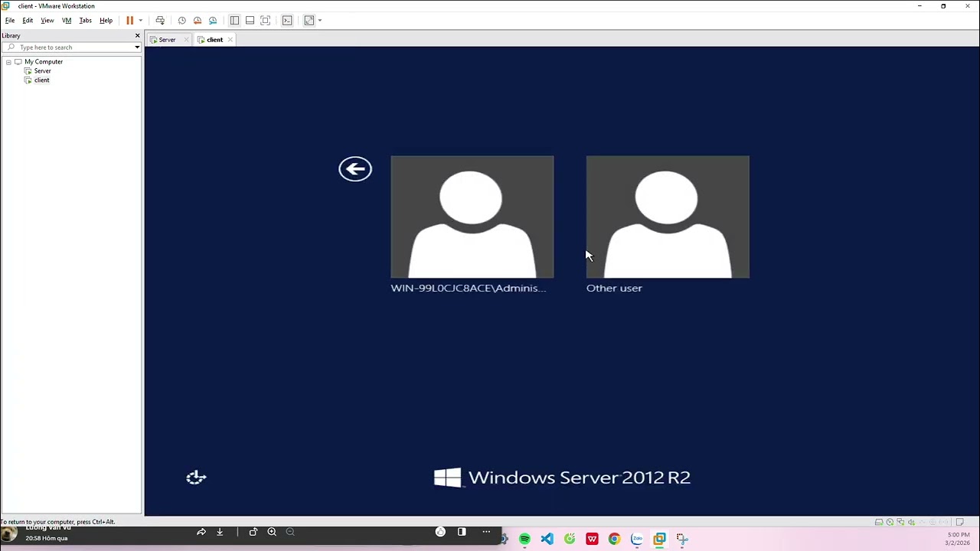The height and width of the screenshot is (551, 980).
Task: Open the Ease of Access button
Action: [196, 478]
